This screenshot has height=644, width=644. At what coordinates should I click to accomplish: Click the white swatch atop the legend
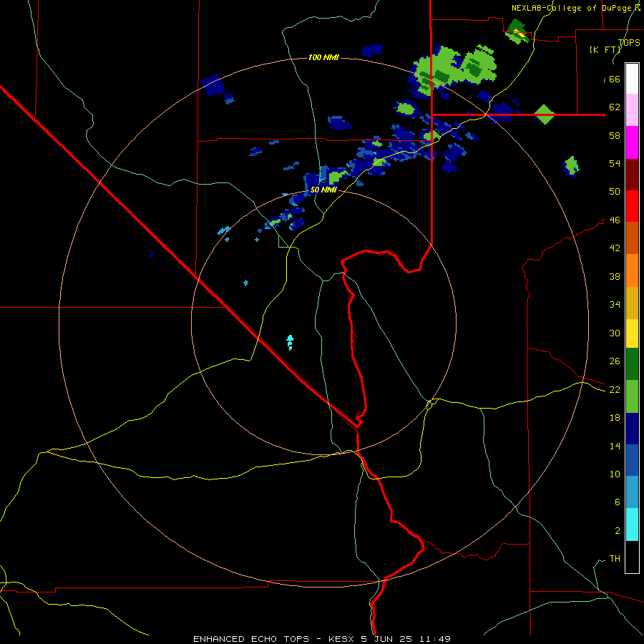[x=632, y=79]
